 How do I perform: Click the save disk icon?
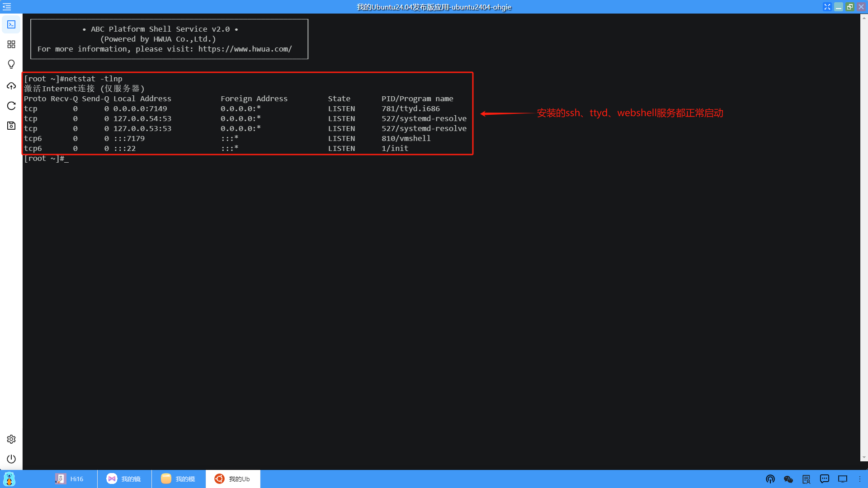[11, 126]
